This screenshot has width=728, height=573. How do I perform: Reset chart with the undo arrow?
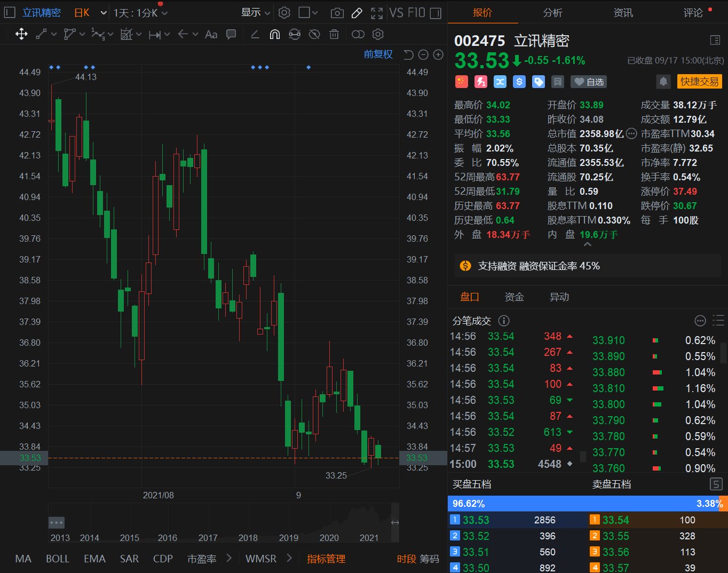pyautogui.click(x=408, y=54)
